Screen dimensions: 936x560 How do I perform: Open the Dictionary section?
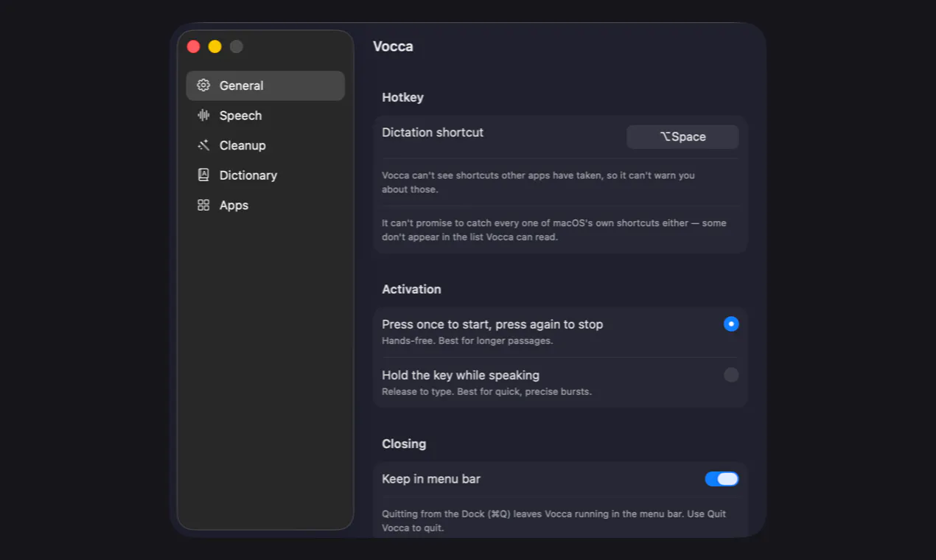coord(265,175)
